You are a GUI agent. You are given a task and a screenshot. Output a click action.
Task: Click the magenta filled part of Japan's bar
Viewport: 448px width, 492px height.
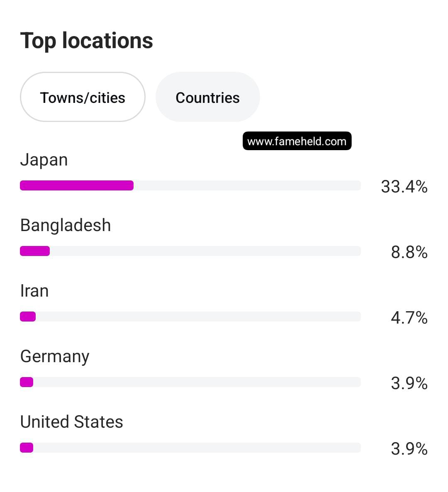pyautogui.click(x=77, y=185)
